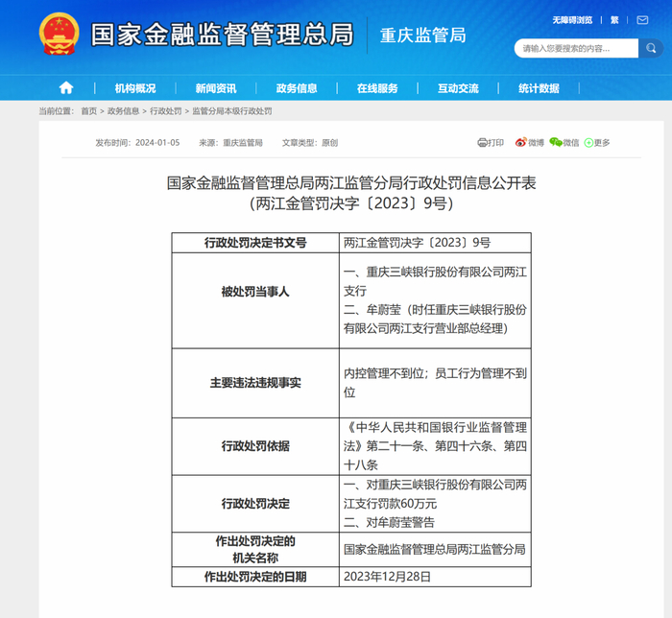Click source text 来源：重庆监管局
672x618 pixels.
(x=230, y=143)
